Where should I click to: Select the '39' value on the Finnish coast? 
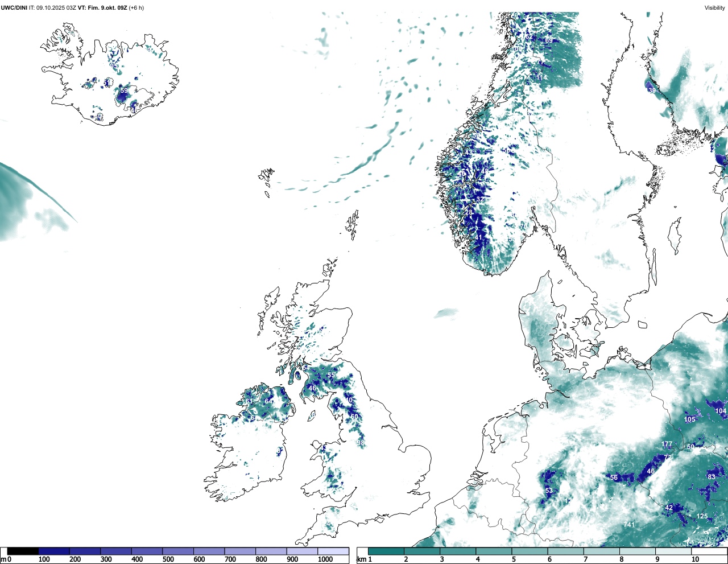[x=652, y=90]
